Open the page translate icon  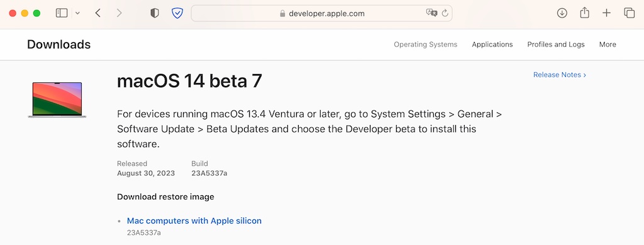pos(431,13)
